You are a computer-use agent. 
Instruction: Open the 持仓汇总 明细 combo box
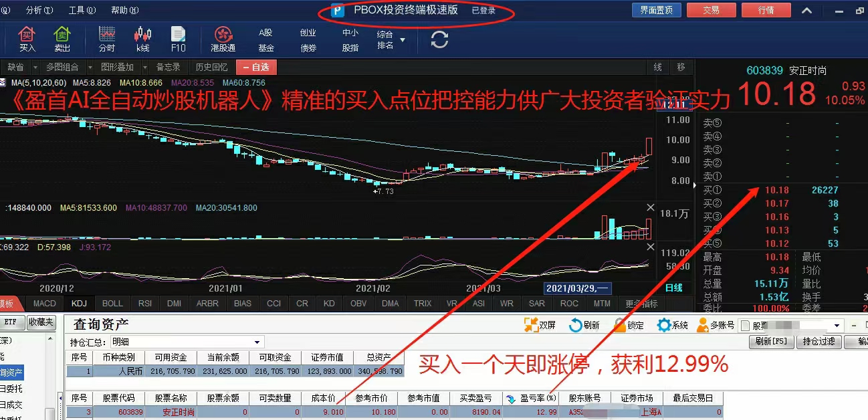186,342
